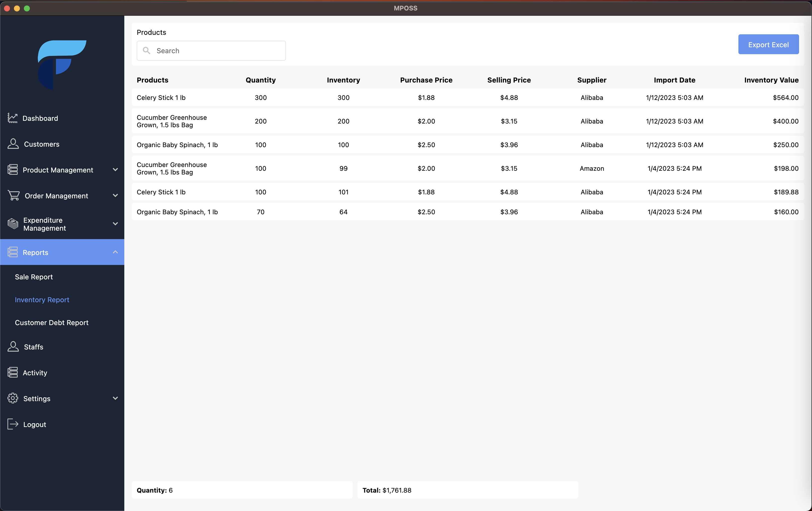Click the Customers person icon
812x511 pixels.
pos(13,144)
